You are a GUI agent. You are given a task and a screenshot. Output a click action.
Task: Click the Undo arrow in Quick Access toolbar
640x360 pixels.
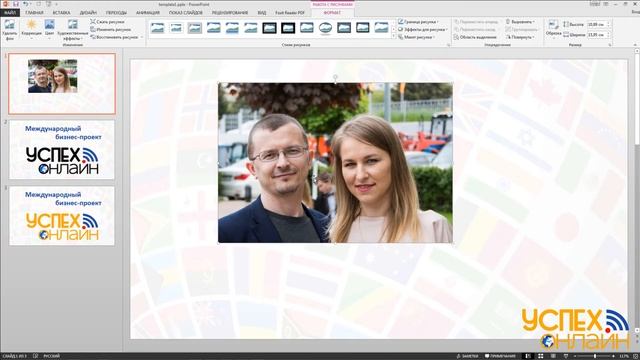pos(26,4)
